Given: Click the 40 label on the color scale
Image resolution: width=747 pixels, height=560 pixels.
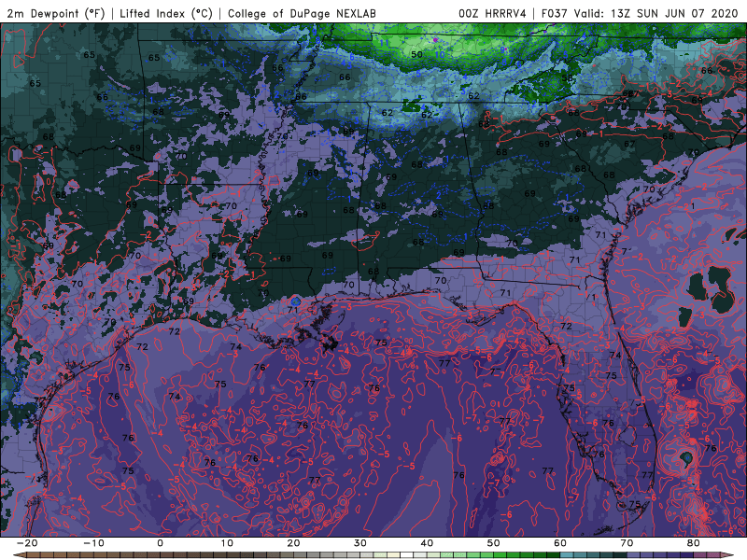Looking at the screenshot, I should click(x=427, y=543).
